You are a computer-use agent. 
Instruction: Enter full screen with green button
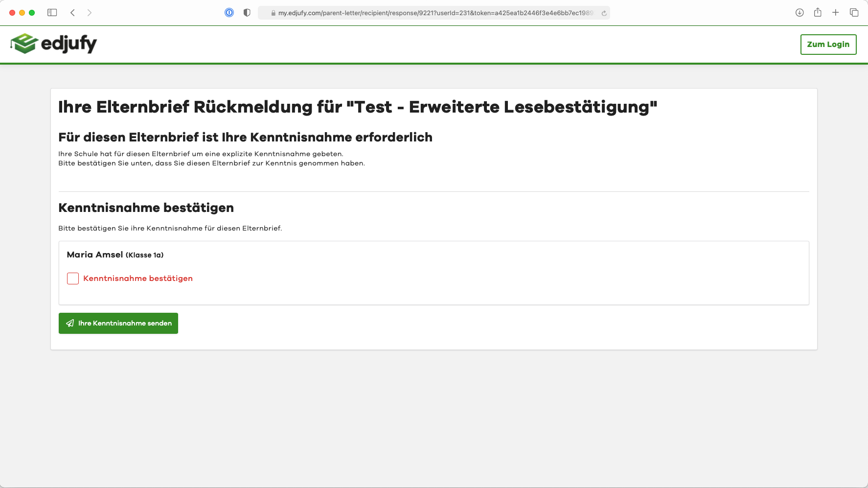[32, 13]
